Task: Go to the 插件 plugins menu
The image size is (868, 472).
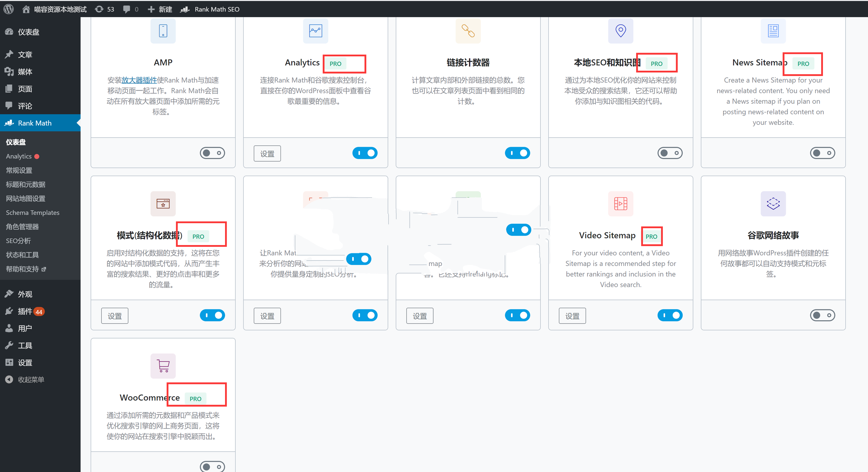Action: click(x=25, y=311)
